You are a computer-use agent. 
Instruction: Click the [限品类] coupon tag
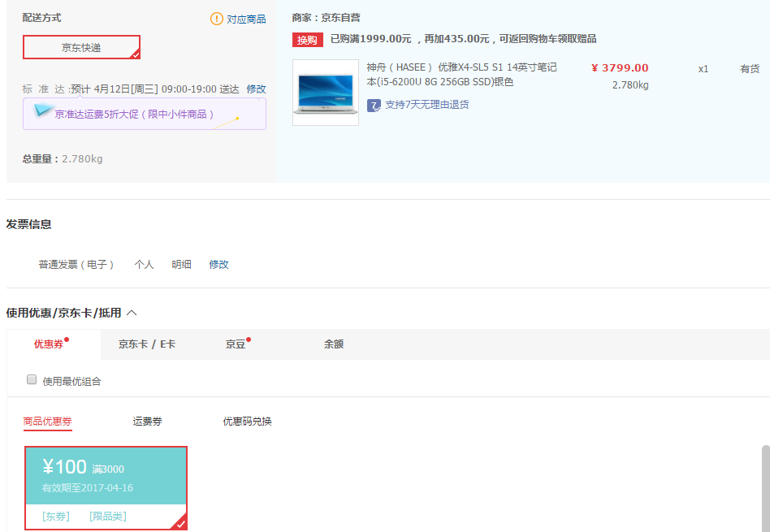tap(108, 517)
